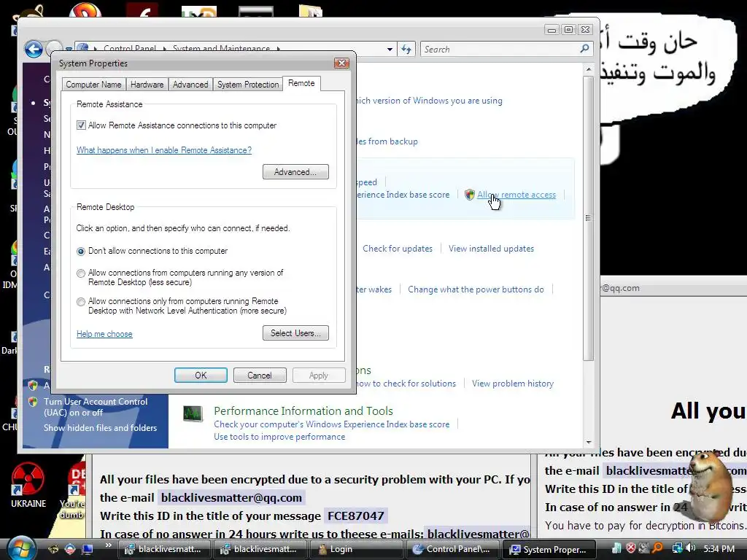Click blacklivesmatter@qq.com email in ransom note

click(x=231, y=497)
